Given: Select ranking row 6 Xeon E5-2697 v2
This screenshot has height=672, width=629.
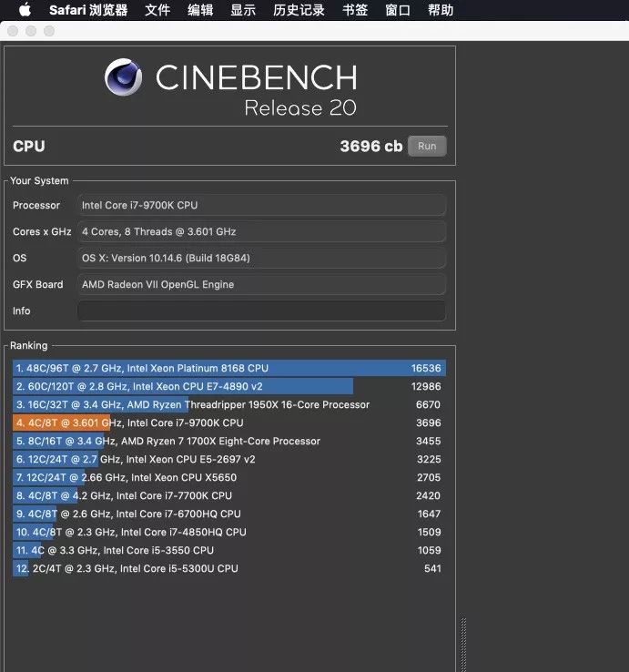Looking at the screenshot, I should tap(229, 460).
